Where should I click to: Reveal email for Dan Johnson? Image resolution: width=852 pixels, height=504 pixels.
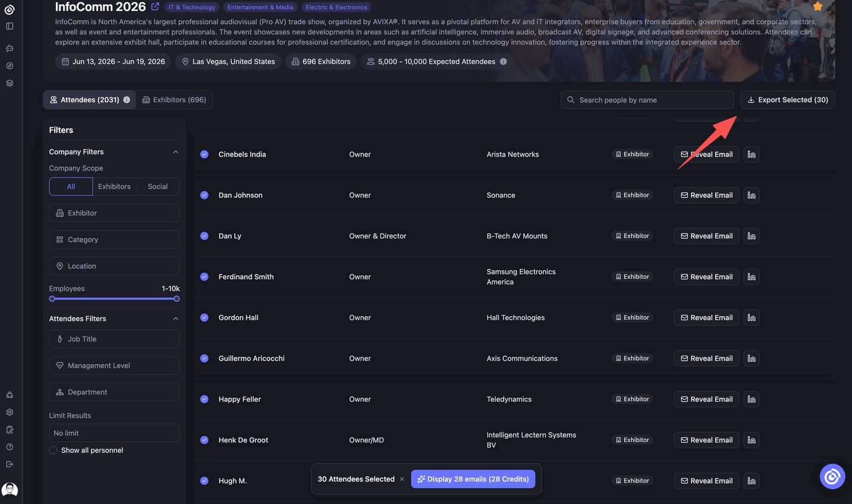tap(706, 195)
